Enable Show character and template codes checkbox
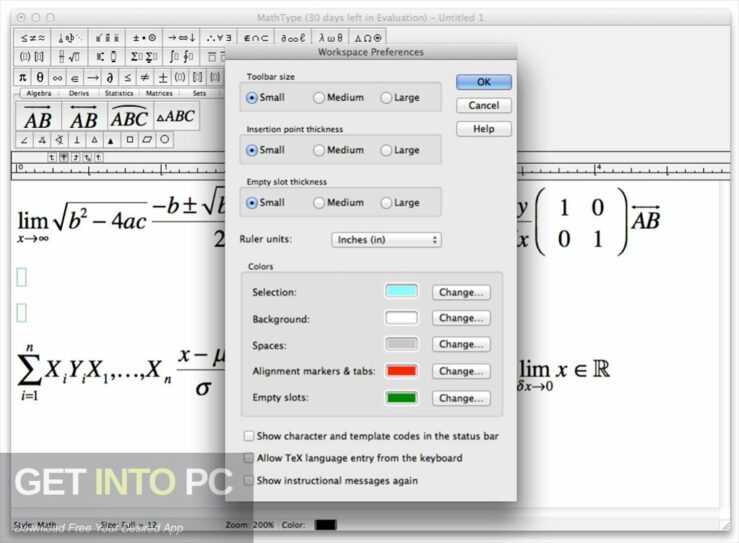739x543 pixels. tap(249, 436)
